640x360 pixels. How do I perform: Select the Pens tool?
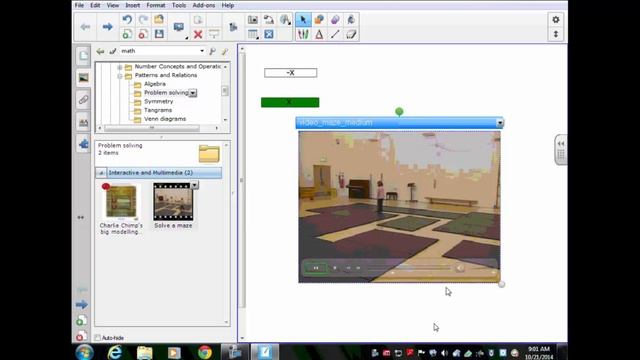303,34
